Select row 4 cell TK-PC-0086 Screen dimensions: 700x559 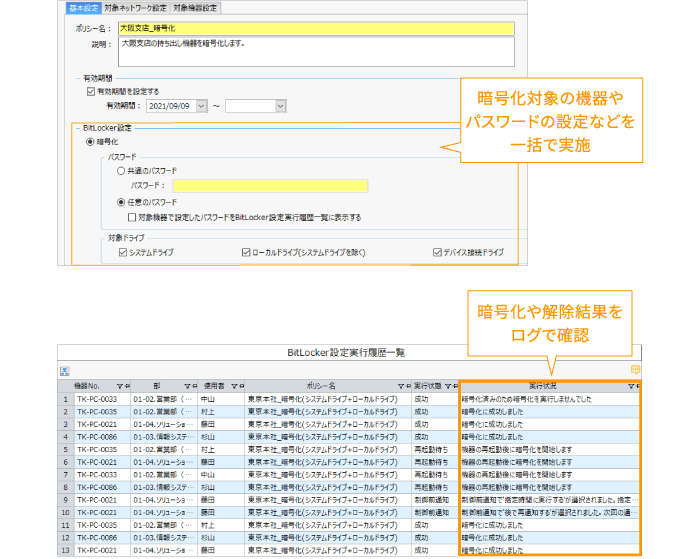[x=102, y=437]
